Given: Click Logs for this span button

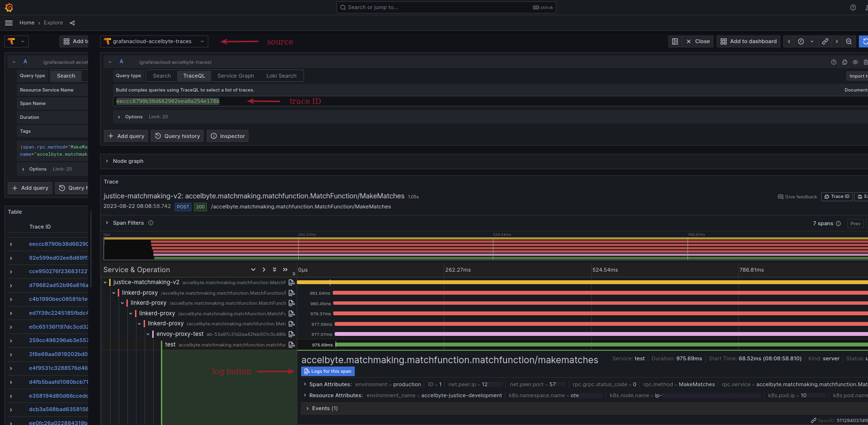Looking at the screenshot, I should (328, 371).
